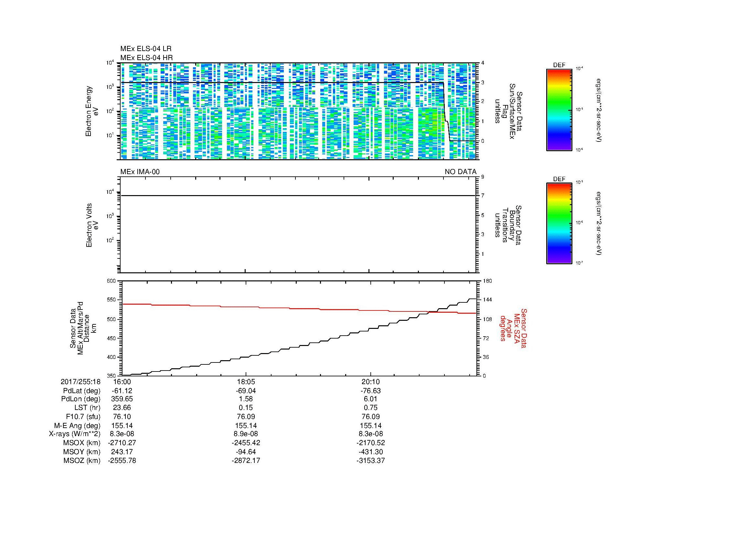The width and height of the screenshot is (756, 534).
Task: Click the 'MEx Alt/Mars/Pd Distance' axis label
Action: tap(83, 328)
